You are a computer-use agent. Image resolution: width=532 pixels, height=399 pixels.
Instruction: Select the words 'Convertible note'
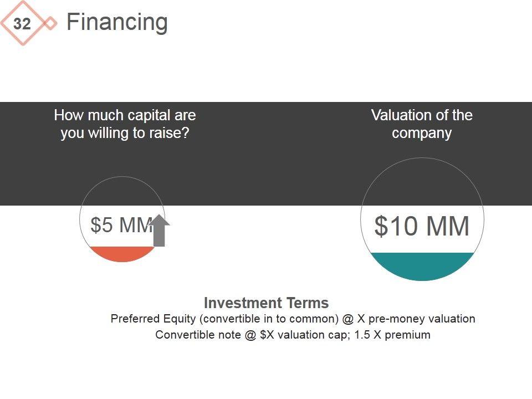[197, 335]
